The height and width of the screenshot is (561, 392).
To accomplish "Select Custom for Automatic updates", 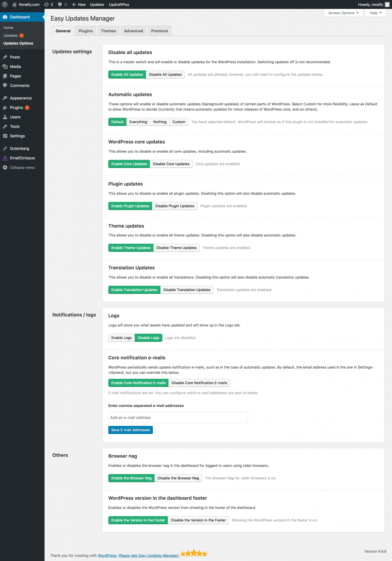I will click(x=178, y=122).
